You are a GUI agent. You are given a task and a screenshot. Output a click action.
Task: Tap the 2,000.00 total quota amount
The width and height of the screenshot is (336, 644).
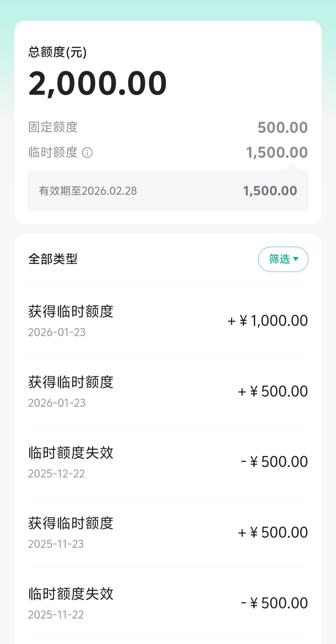pos(98,83)
